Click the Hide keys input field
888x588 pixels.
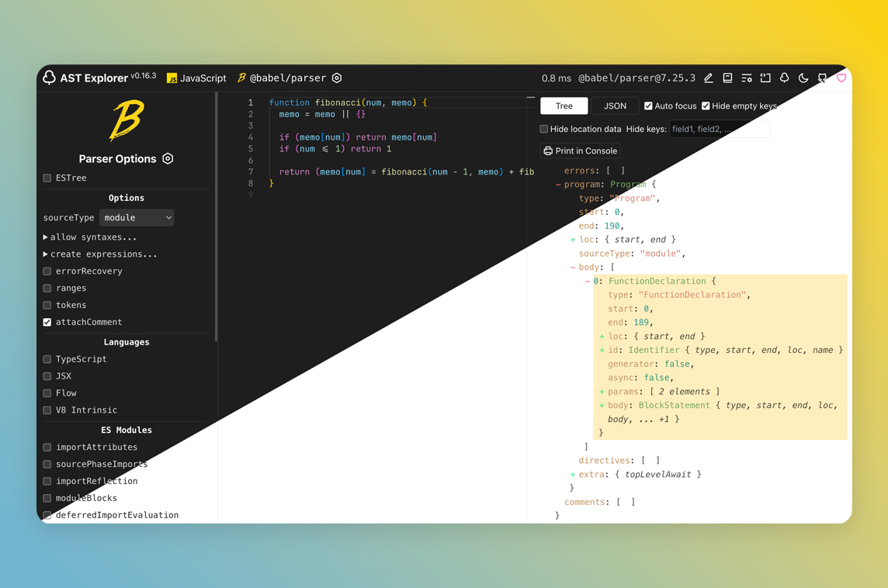tap(719, 129)
